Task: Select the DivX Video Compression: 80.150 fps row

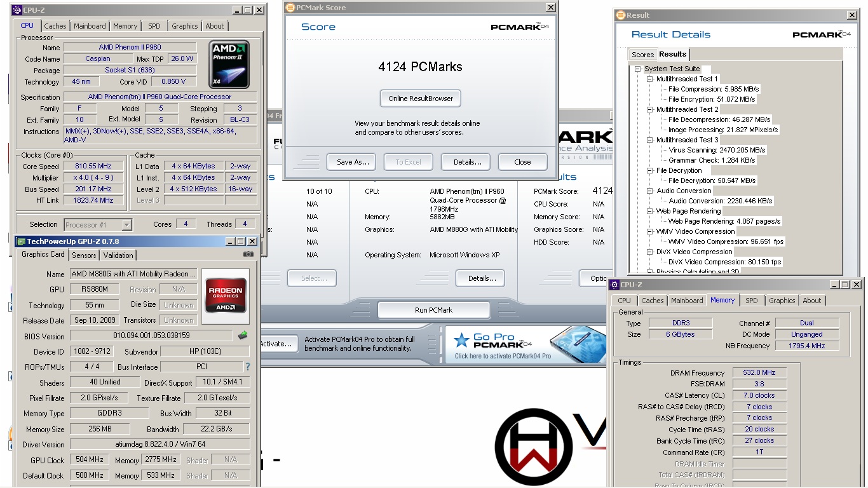Action: 725,262
